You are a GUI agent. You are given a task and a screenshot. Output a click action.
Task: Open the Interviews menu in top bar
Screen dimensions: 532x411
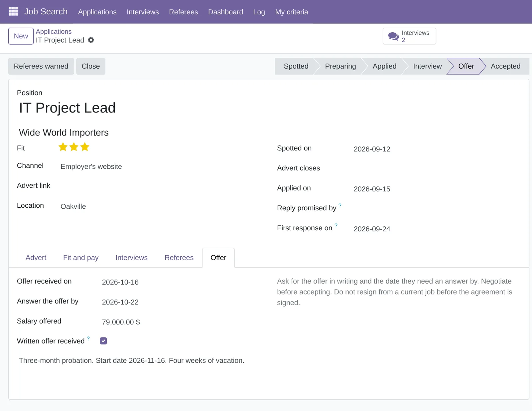[143, 12]
